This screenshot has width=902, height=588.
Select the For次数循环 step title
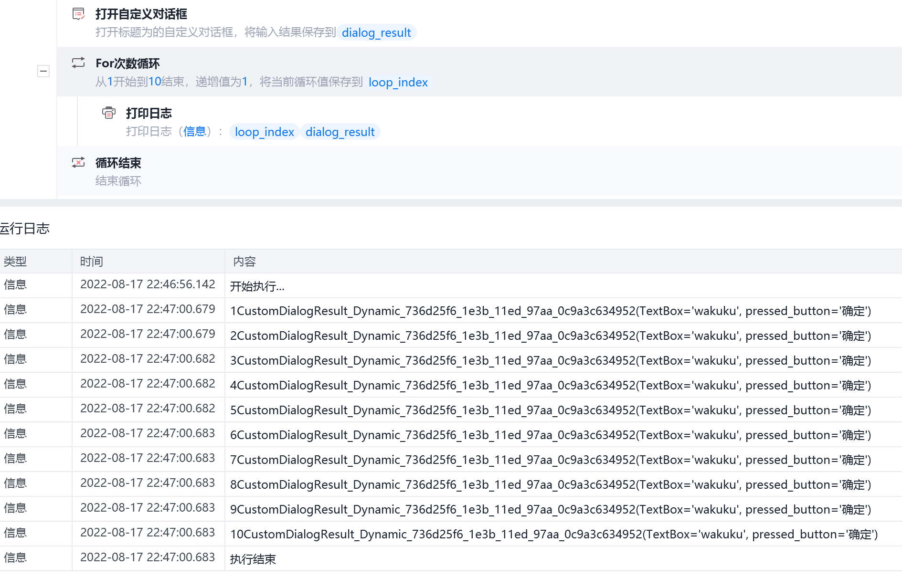click(127, 63)
